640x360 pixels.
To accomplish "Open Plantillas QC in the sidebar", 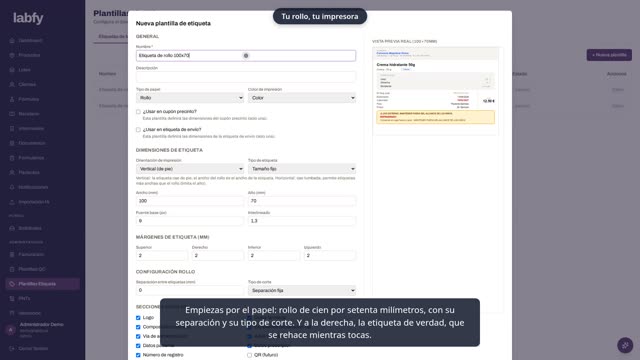I will coord(32,269).
